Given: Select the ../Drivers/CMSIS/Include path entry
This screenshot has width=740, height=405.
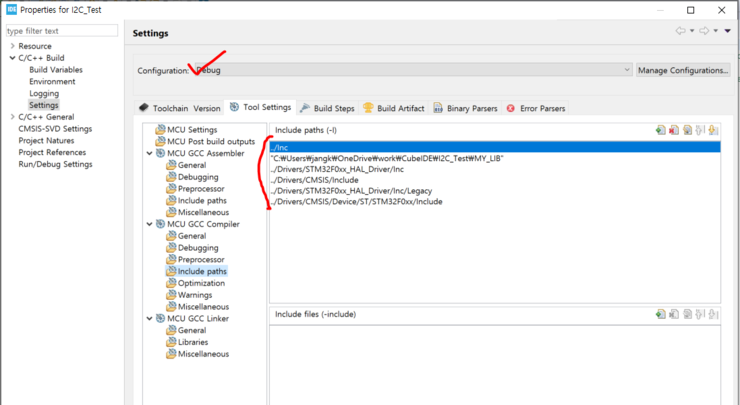Looking at the screenshot, I should click(x=318, y=180).
